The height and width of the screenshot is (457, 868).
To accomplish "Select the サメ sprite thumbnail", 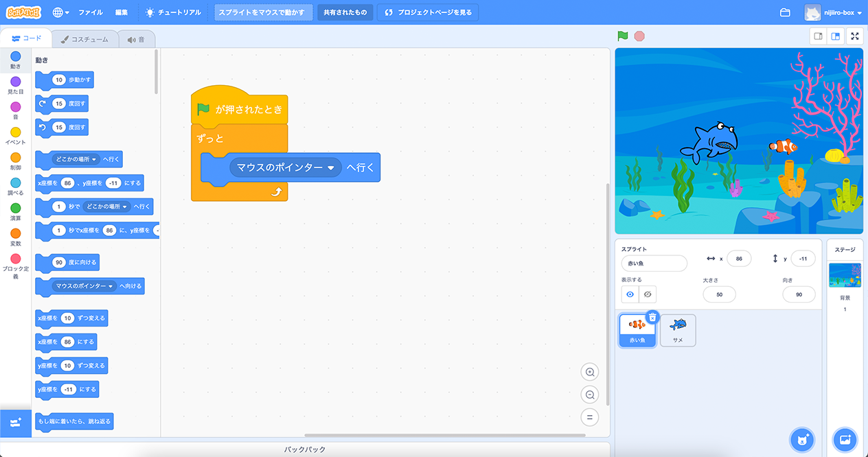I will [x=678, y=330].
